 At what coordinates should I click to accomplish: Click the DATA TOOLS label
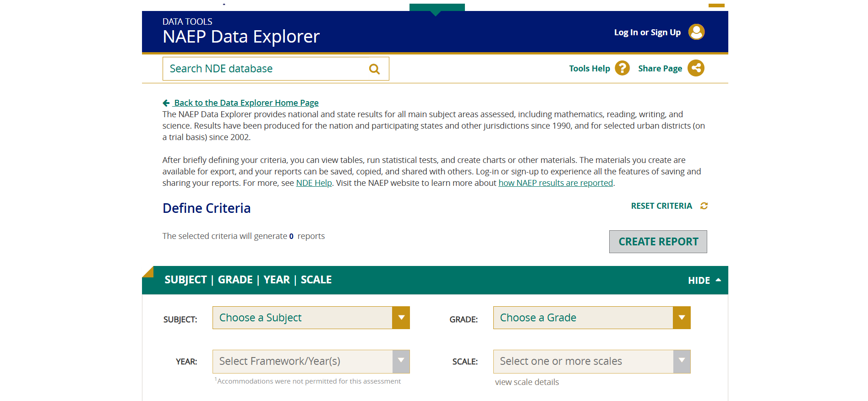click(x=187, y=22)
